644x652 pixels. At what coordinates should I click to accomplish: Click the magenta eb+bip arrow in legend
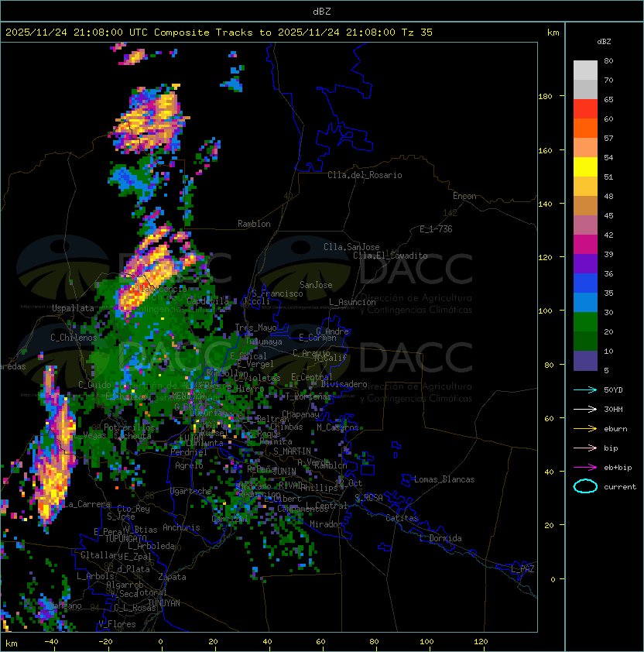tap(585, 468)
